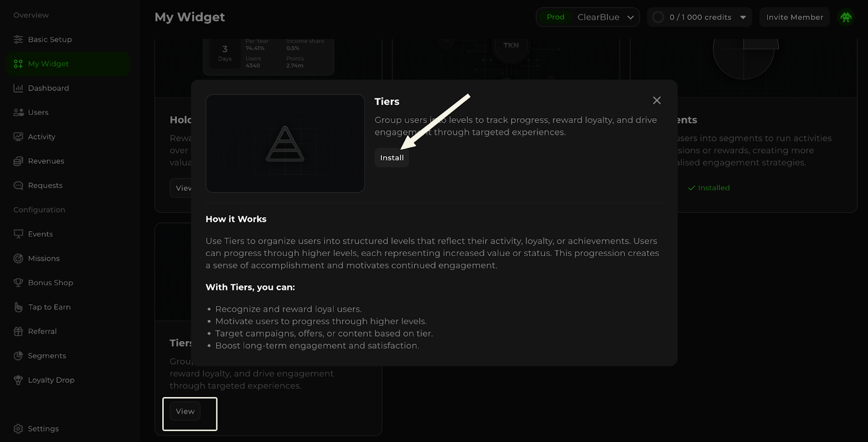Install the Tiers widget
868x442 pixels.
click(392, 158)
